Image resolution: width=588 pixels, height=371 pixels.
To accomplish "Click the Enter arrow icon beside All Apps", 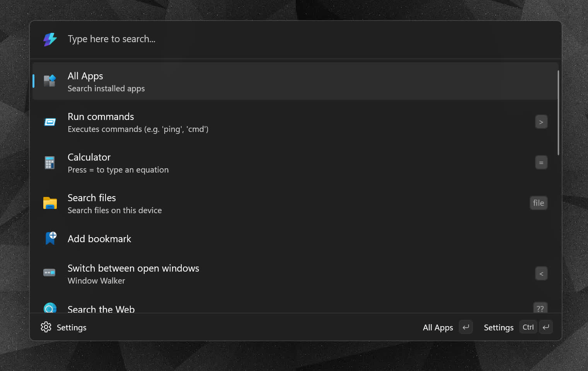I will 465,327.
